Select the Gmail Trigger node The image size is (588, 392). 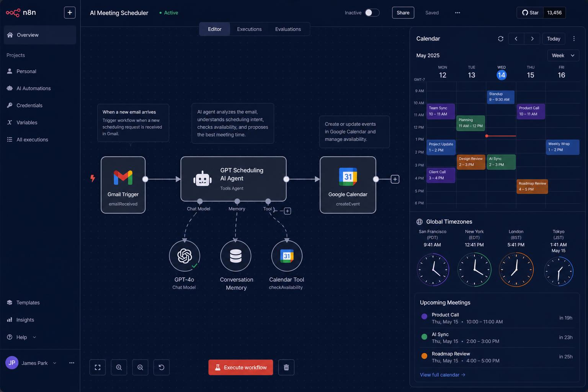pos(123,185)
